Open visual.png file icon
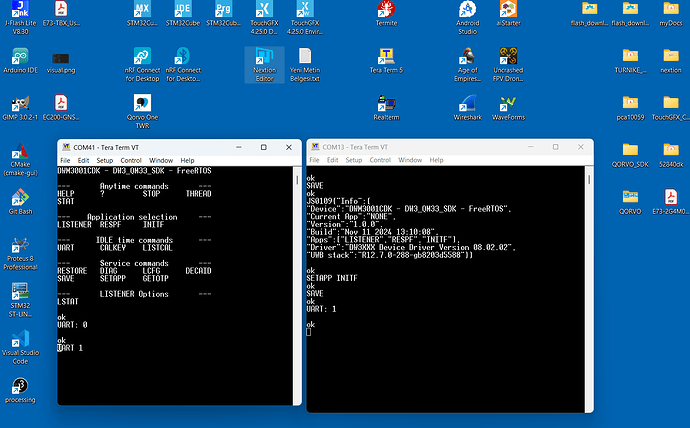 tap(61, 61)
